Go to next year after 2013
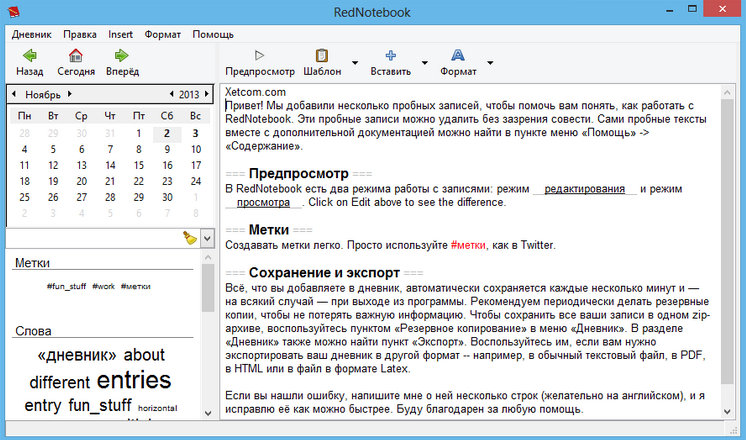This screenshot has height=440, width=746. (206, 94)
